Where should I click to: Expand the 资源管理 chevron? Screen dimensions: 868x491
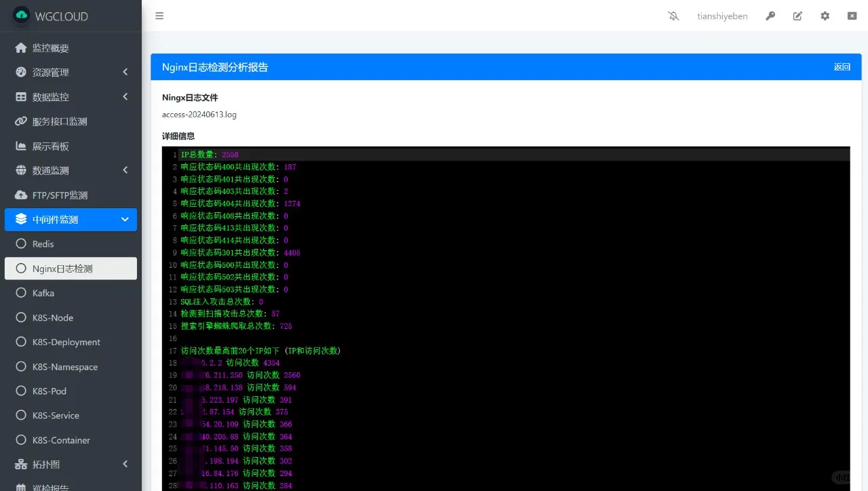pos(125,73)
